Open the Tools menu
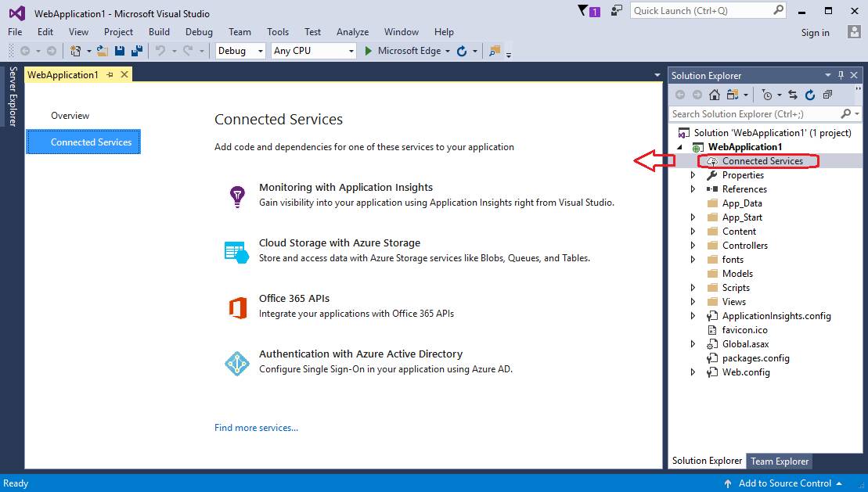Screen dimensions: 868x492 [x=278, y=32]
